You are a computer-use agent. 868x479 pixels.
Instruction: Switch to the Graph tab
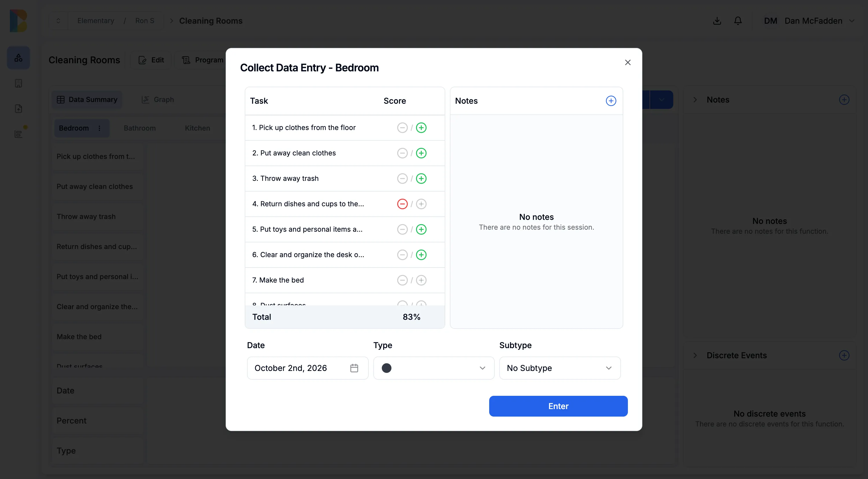click(x=157, y=100)
